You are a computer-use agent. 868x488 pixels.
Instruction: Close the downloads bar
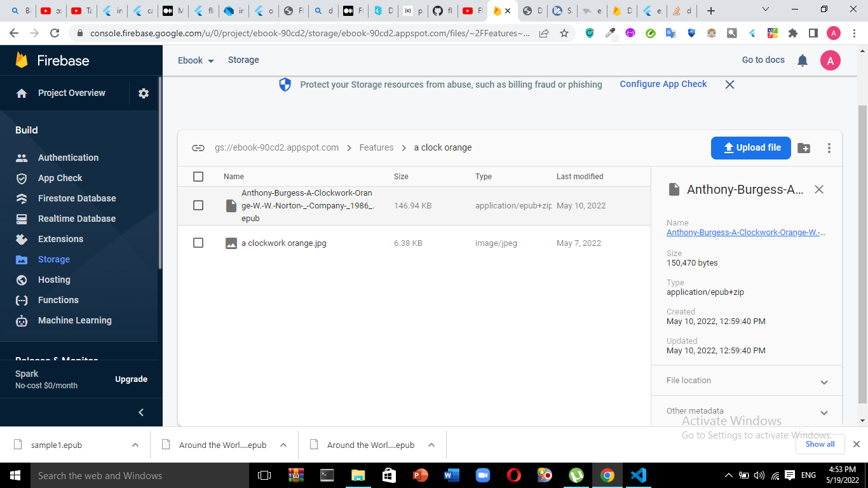[856, 444]
